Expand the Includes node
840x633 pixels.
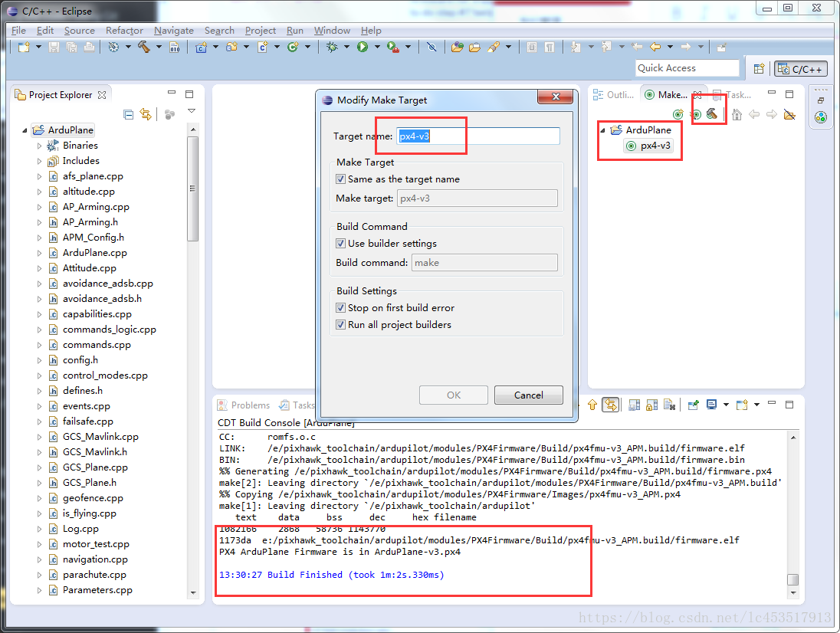tap(39, 161)
